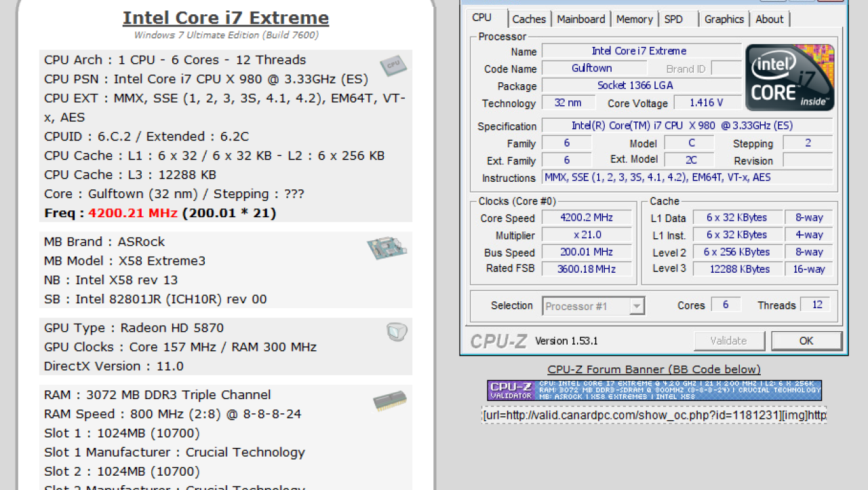Screen dimensions: 868x490
Task: Open the SPD tab
Action: click(674, 19)
